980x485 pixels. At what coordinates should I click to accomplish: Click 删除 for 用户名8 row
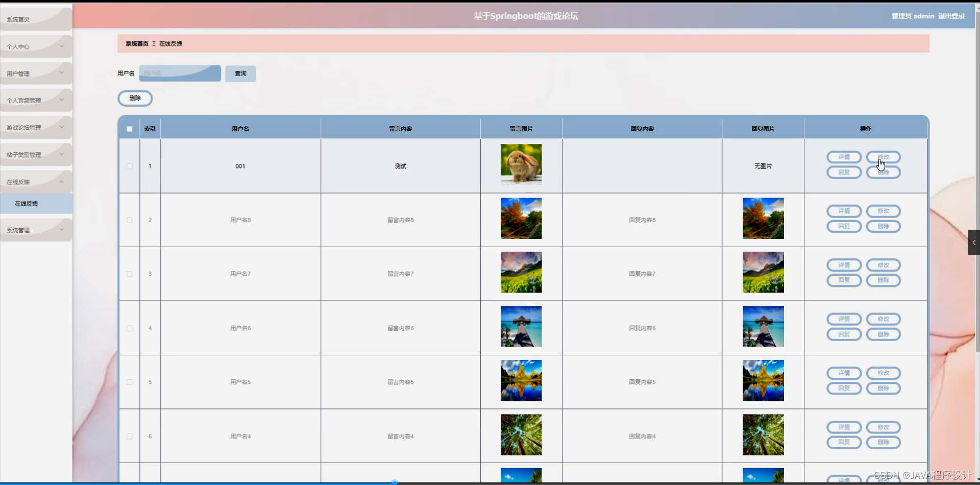[884, 226]
